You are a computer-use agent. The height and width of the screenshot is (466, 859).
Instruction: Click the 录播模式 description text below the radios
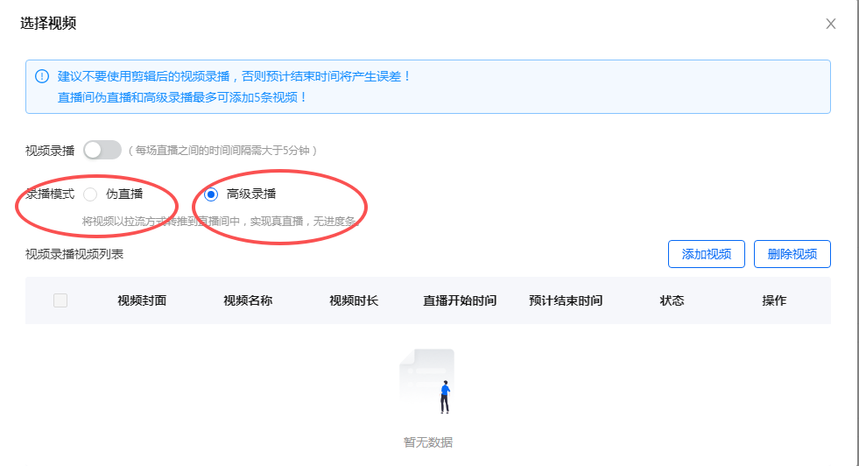220,220
